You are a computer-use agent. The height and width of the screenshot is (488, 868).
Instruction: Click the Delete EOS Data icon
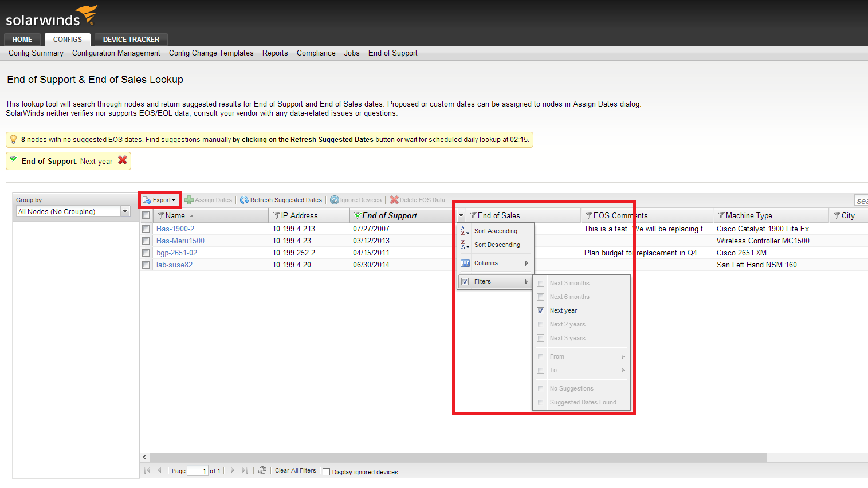(x=394, y=200)
